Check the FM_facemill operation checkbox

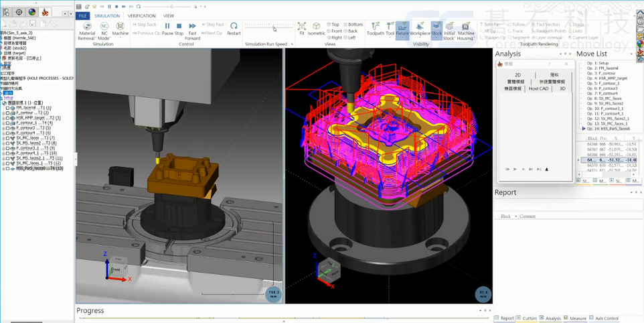[x=8, y=108]
